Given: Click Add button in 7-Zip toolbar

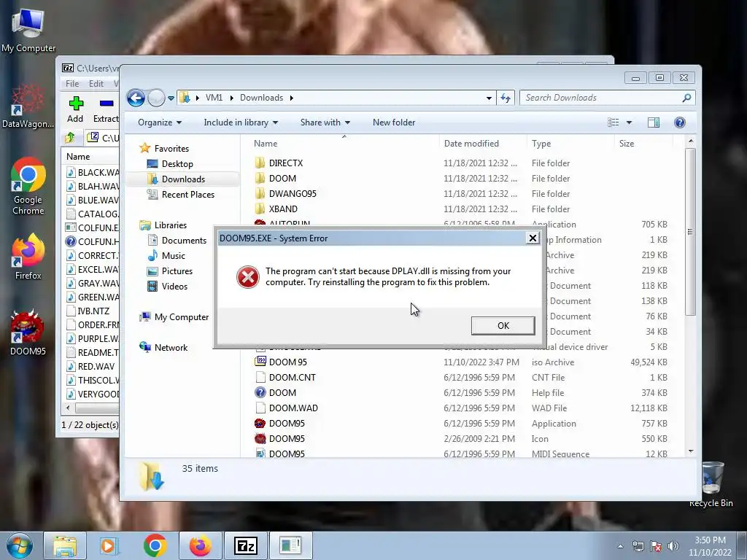Looking at the screenshot, I should [x=75, y=109].
